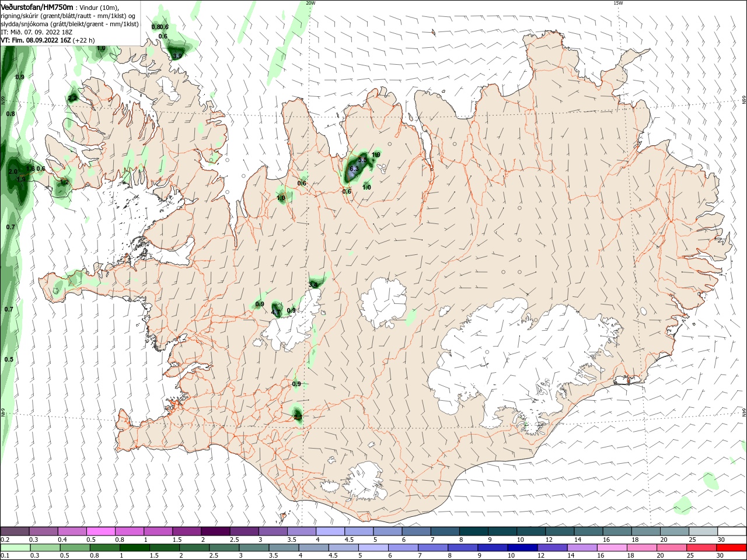
Task: Select the light pink 16 rain swatch
Action: pos(612,548)
